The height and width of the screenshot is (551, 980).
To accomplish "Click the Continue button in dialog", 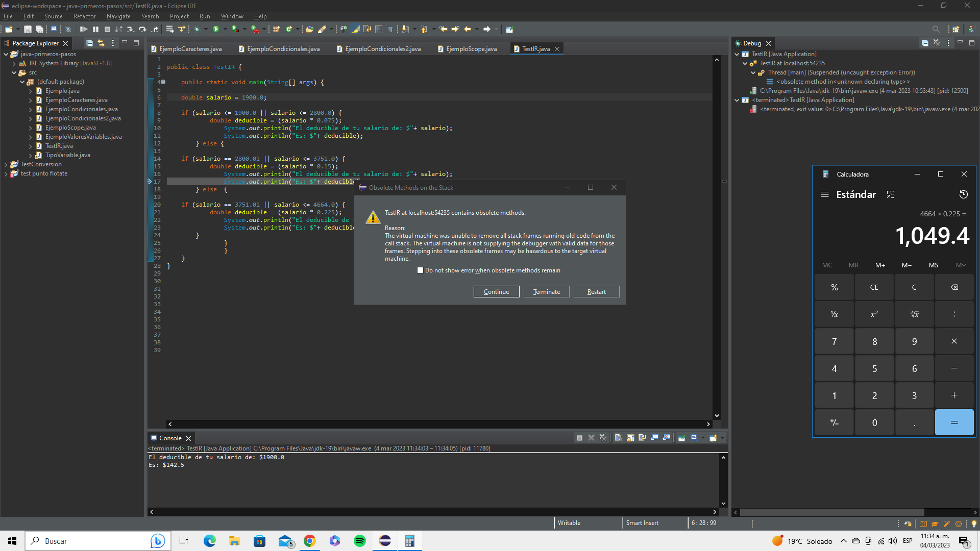I will pyautogui.click(x=496, y=292).
